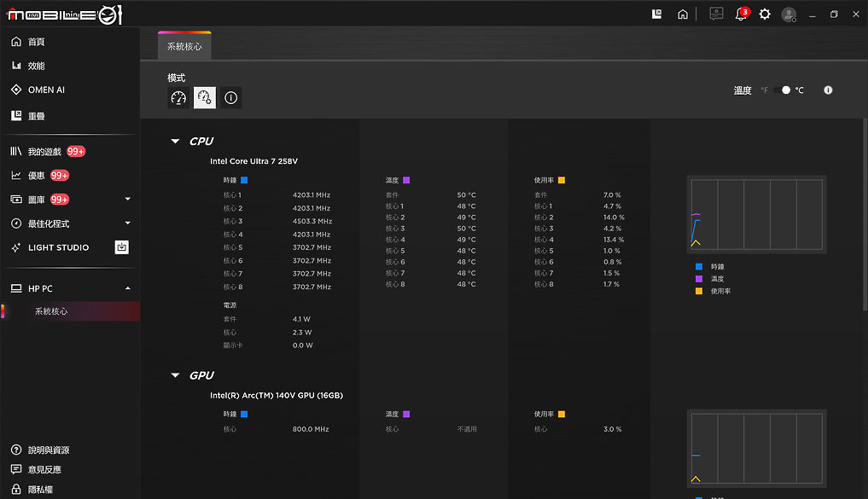Image resolution: width=868 pixels, height=499 pixels.
Task: Click the purple 溫度 swatch in the GPU section
Action: [x=406, y=415]
